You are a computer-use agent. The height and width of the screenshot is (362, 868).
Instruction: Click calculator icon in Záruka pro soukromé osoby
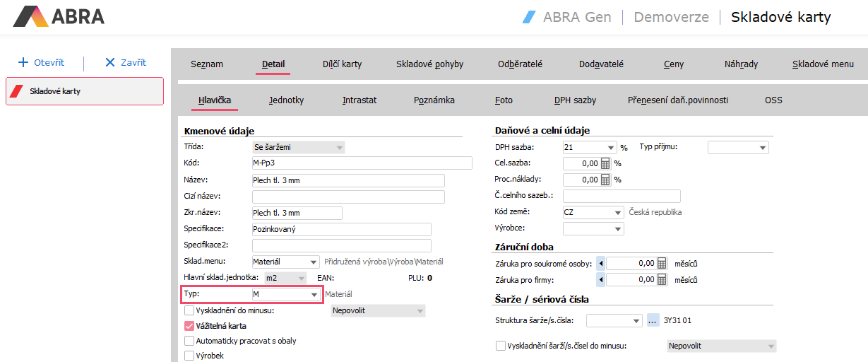click(662, 263)
